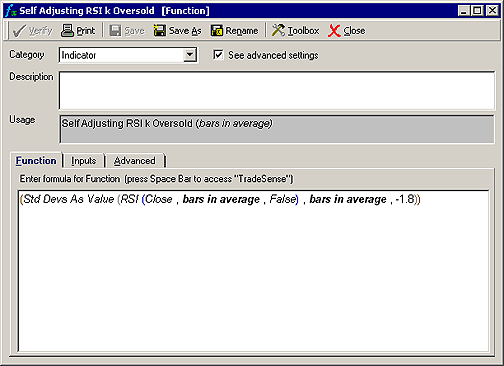Click 'Close' inside the formula text
504x366 pixels.
point(159,199)
